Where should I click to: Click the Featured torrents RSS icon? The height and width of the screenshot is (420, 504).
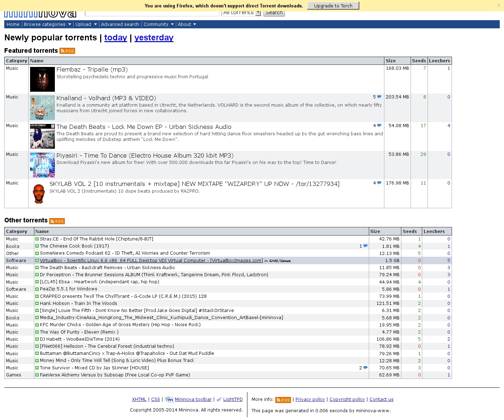pos(67,51)
